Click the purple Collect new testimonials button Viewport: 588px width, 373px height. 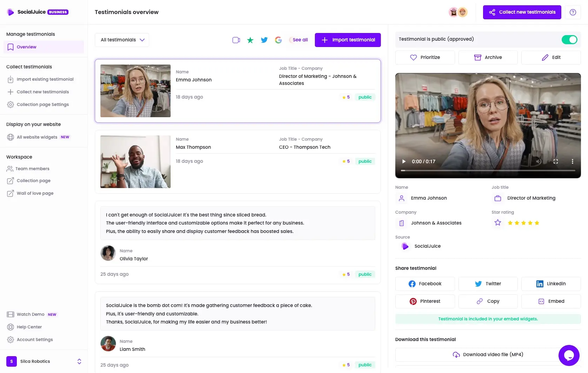(522, 12)
